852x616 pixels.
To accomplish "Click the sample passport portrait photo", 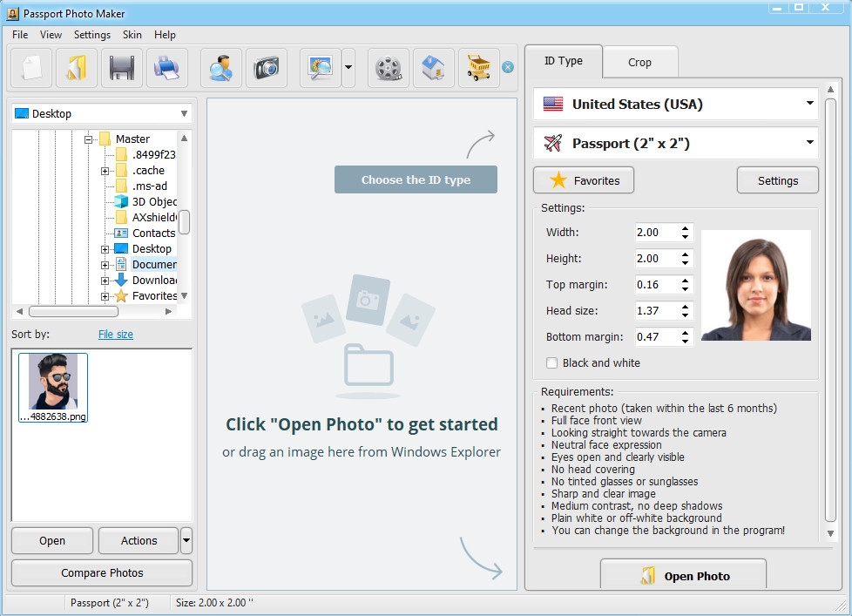I will [756, 286].
